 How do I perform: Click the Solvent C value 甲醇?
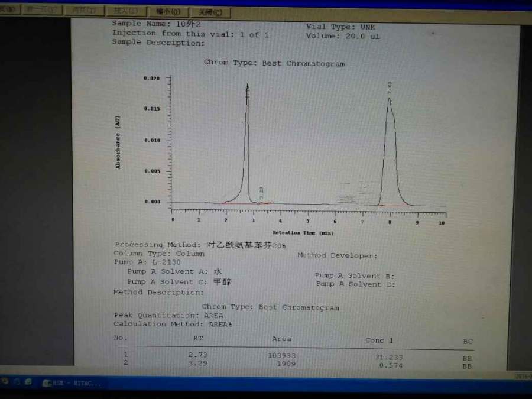[x=222, y=281]
